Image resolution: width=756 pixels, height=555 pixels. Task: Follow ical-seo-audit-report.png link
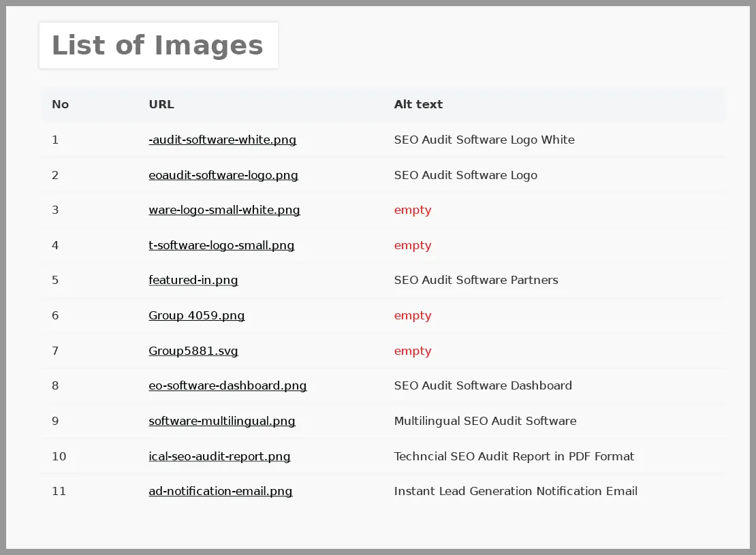(x=219, y=456)
